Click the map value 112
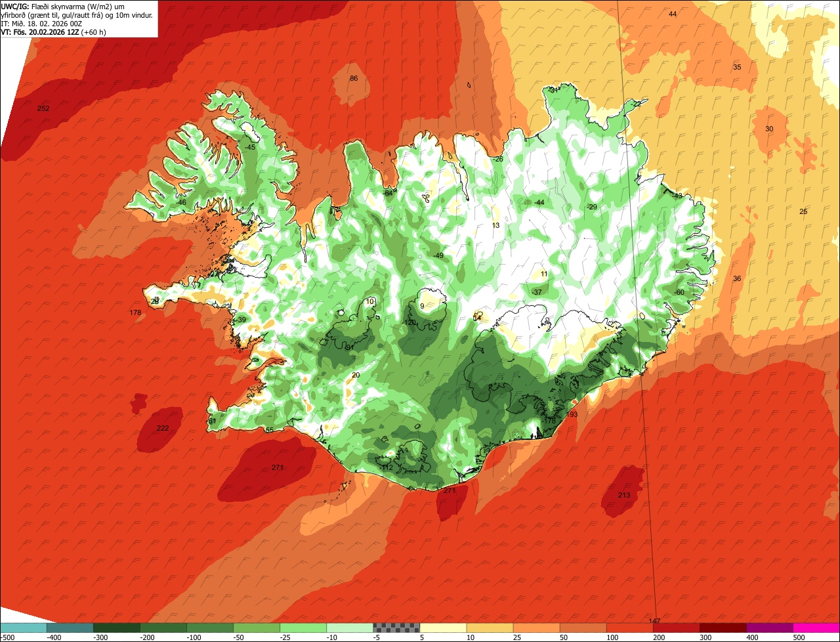The height and width of the screenshot is (642, 840). pyautogui.click(x=387, y=467)
